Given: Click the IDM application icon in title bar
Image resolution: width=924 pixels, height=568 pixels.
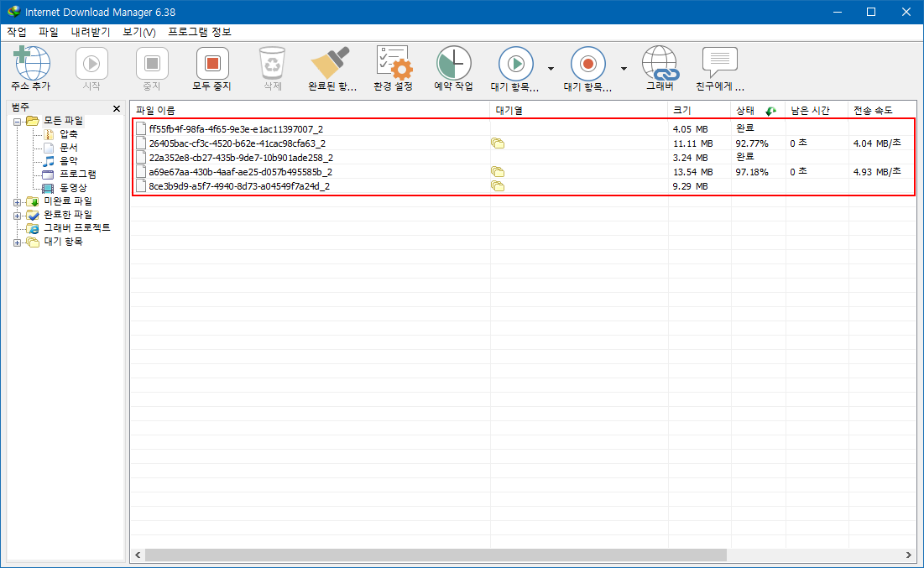Looking at the screenshot, I should tap(13, 12).
